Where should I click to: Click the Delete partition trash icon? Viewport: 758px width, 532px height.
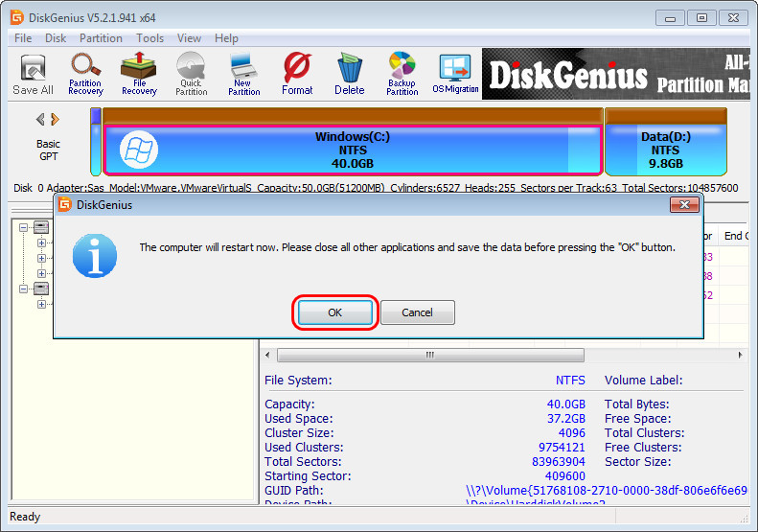[349, 74]
